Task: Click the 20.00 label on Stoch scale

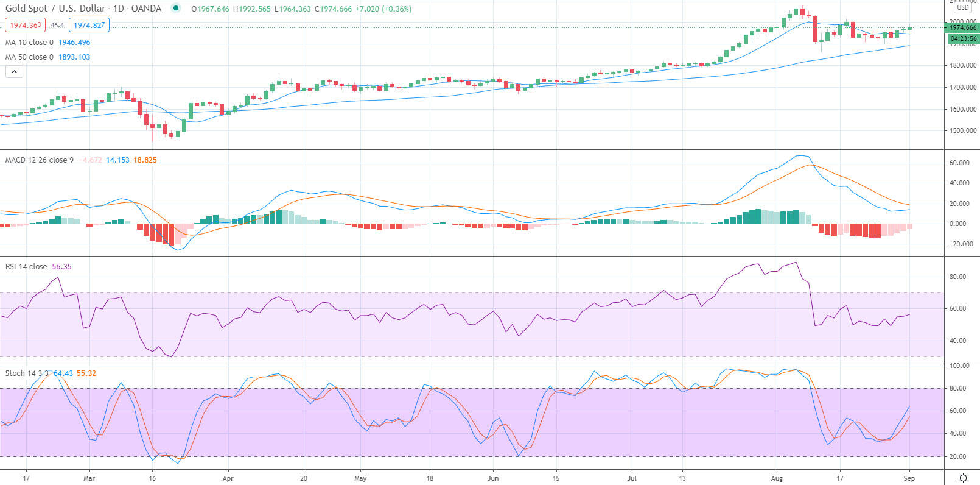Action: [x=957, y=456]
